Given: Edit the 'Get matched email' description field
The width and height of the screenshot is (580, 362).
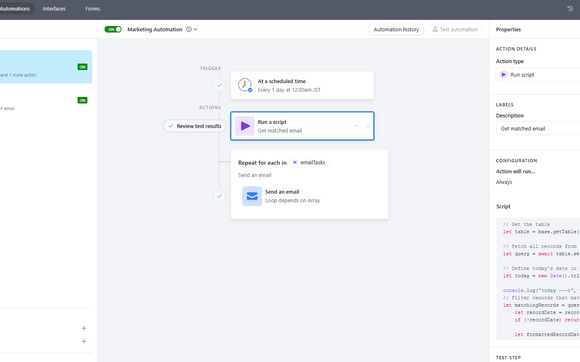Looking at the screenshot, I should [x=538, y=129].
